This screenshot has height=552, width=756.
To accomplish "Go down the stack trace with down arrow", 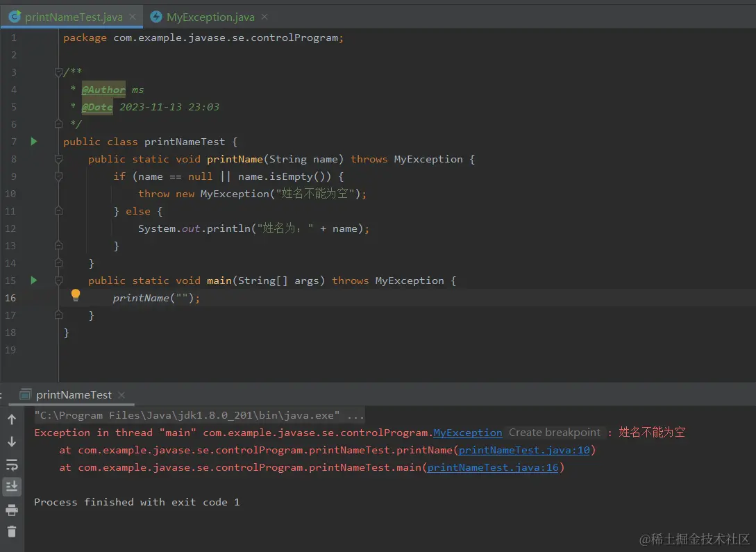I will tap(12, 442).
